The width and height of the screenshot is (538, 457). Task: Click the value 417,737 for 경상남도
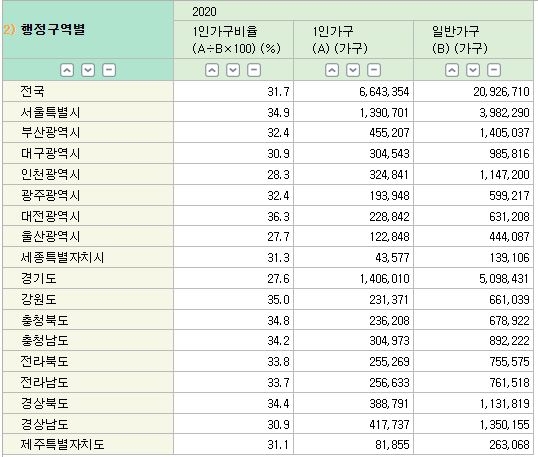(389, 425)
